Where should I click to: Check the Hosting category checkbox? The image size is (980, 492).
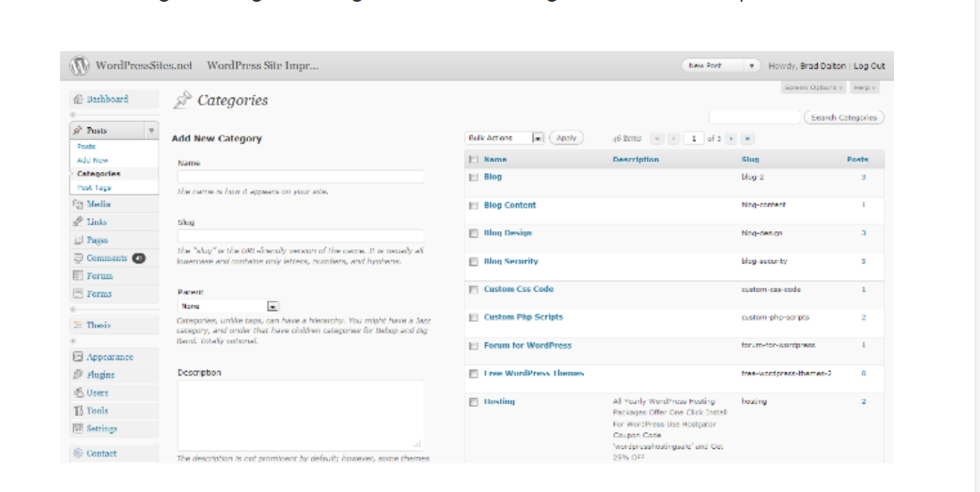tap(473, 402)
